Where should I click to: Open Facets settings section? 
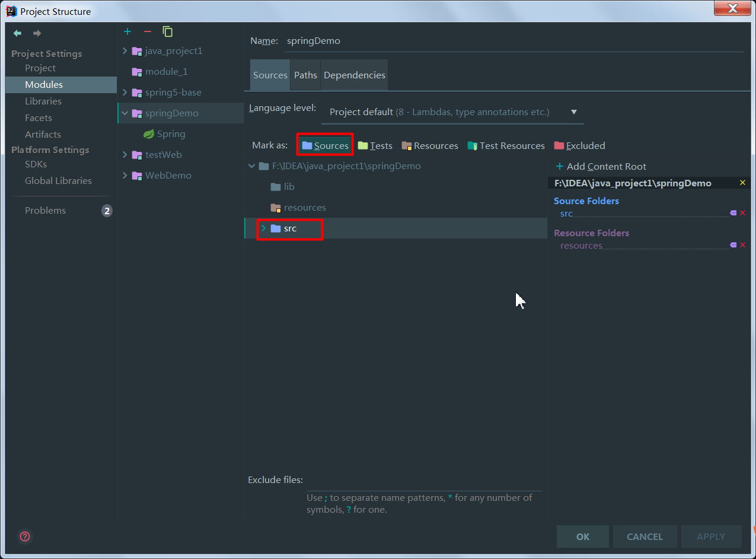point(39,118)
